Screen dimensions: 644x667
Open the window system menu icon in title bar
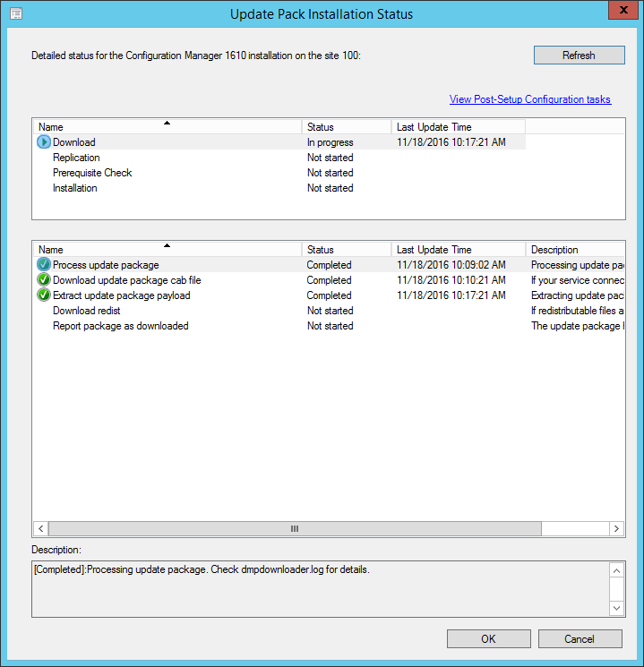pos(16,13)
